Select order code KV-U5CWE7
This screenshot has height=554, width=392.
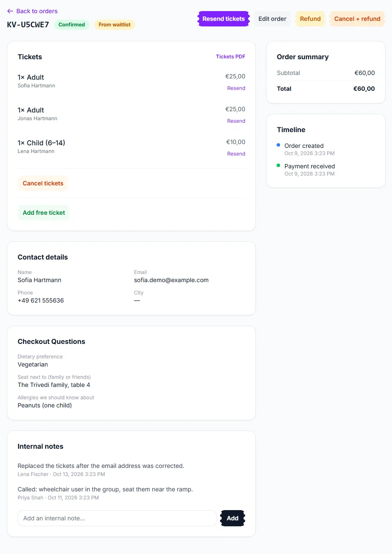pyautogui.click(x=28, y=24)
